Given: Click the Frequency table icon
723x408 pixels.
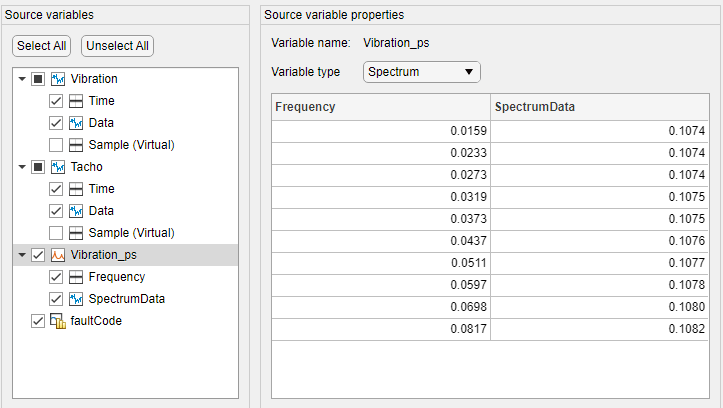Looking at the screenshot, I should click(x=76, y=277).
